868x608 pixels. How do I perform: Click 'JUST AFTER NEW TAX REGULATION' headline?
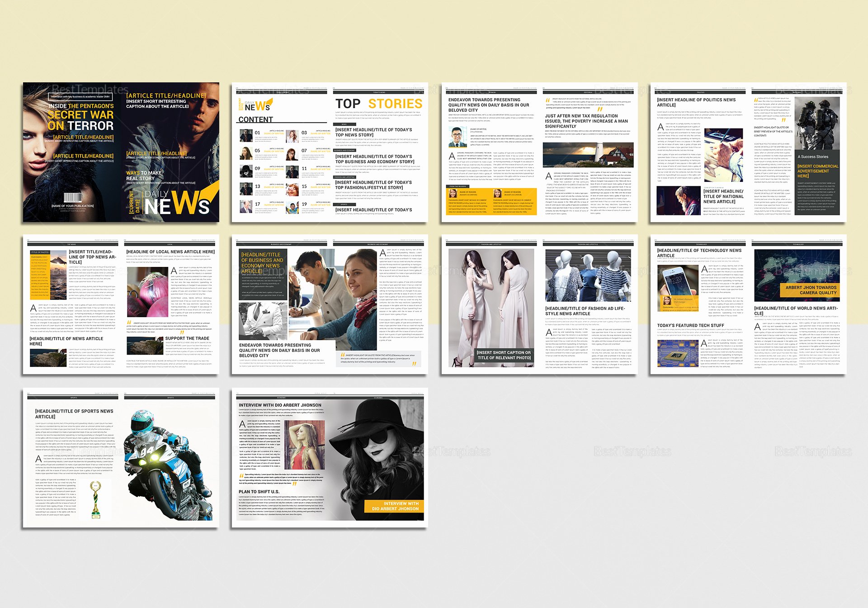[x=587, y=121]
